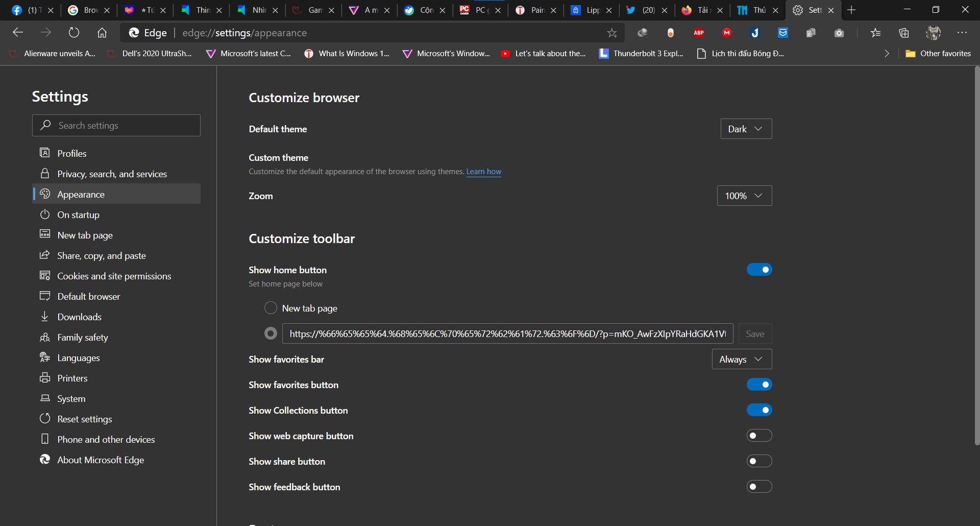The image size is (980, 526).
Task: Open the Collections panel icon
Action: (904, 32)
